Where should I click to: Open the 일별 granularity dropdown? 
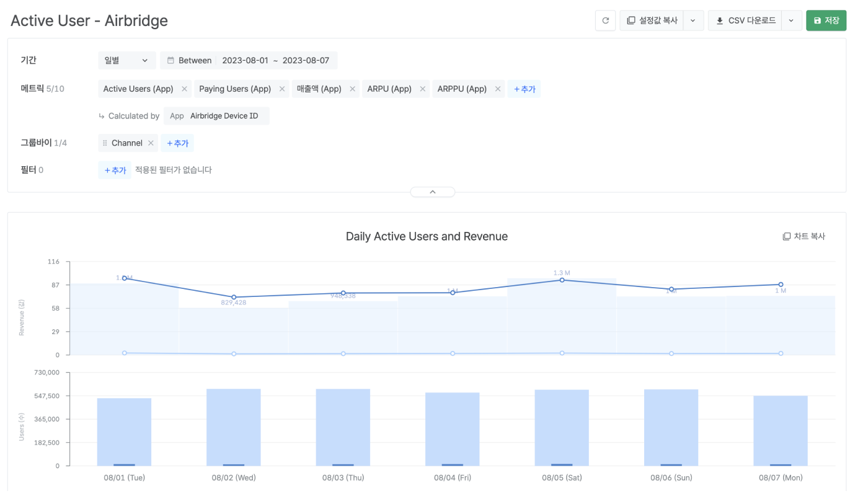(x=127, y=60)
